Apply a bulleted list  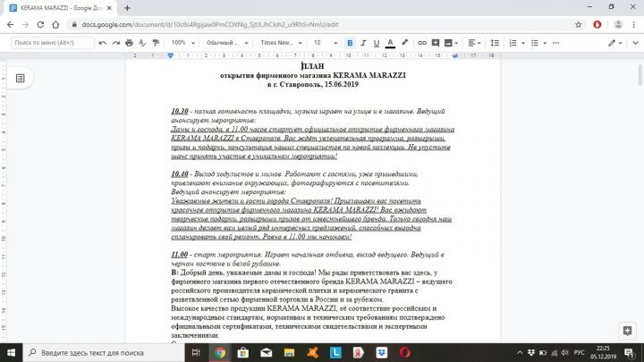coord(534,43)
